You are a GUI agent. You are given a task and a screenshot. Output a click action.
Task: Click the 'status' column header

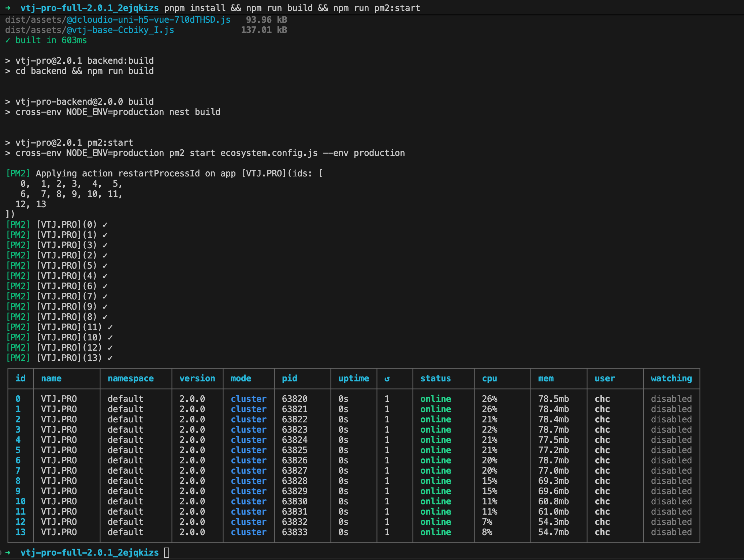click(x=435, y=378)
